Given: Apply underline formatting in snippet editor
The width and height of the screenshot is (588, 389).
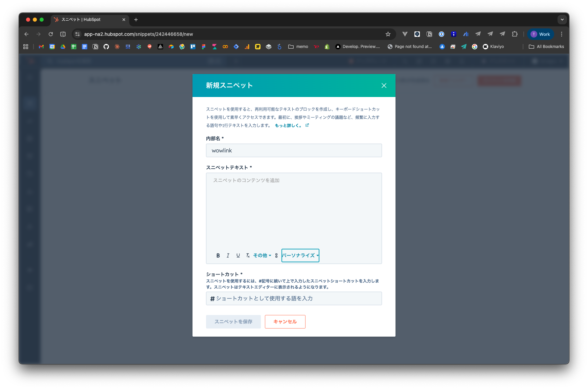Looking at the screenshot, I should 238,256.
